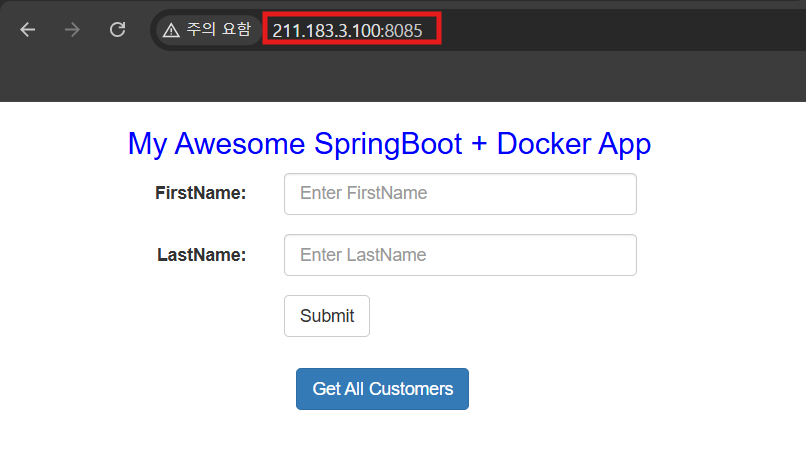This screenshot has height=472, width=806.
Task: Click the LastName: label
Action: pyautogui.click(x=202, y=255)
